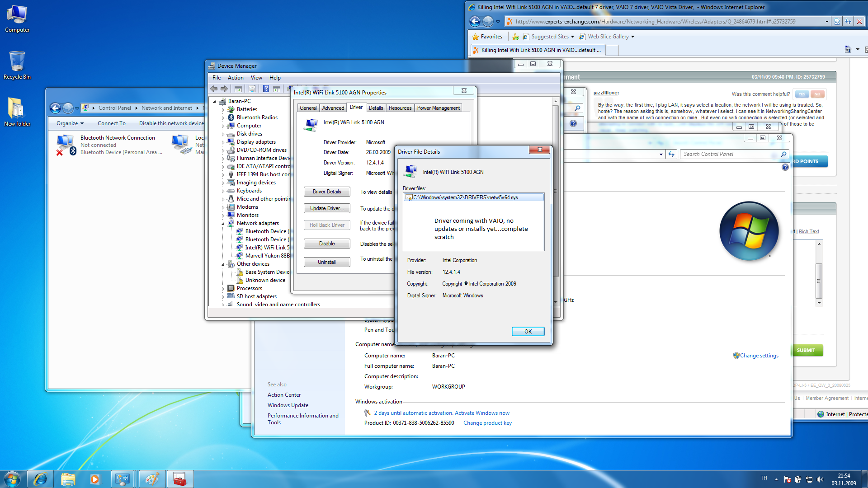Collapse the Other devices tree node
Screen dimensions: 868x488
[223, 264]
